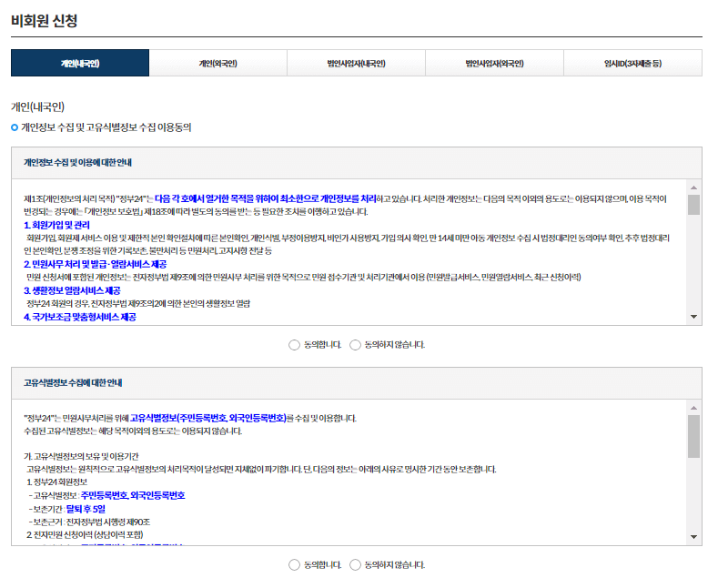Click down arrow on personal info notice scrollbar

tap(693, 315)
